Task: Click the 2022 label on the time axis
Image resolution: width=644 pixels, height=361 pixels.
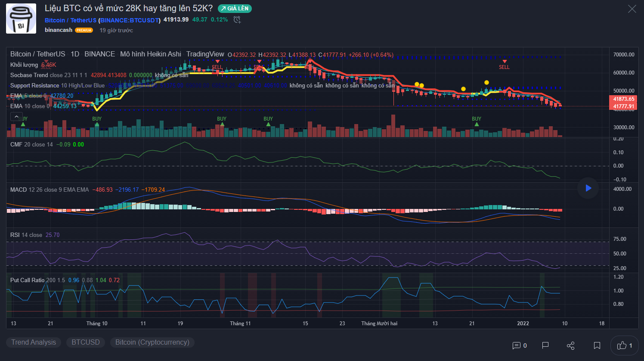Action: (523, 324)
